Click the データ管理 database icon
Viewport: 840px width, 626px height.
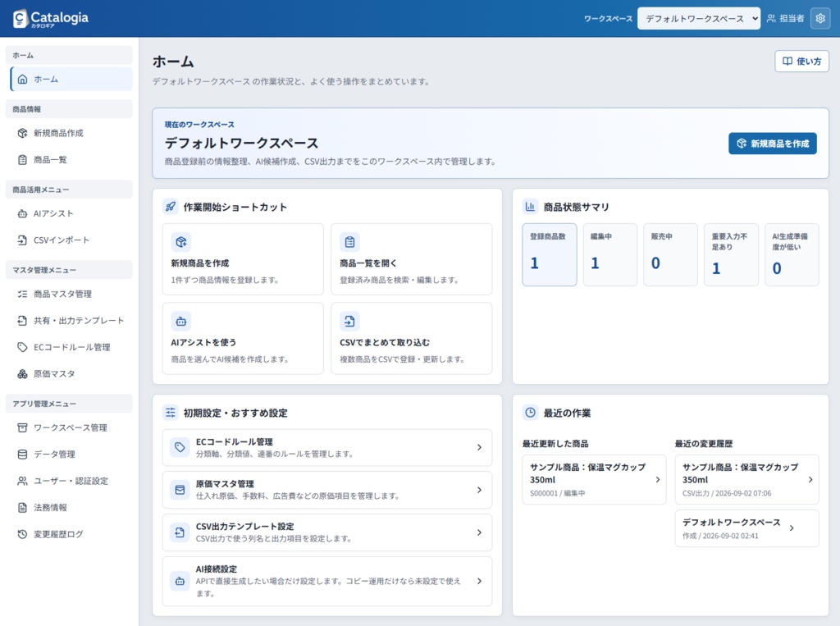pos(22,454)
